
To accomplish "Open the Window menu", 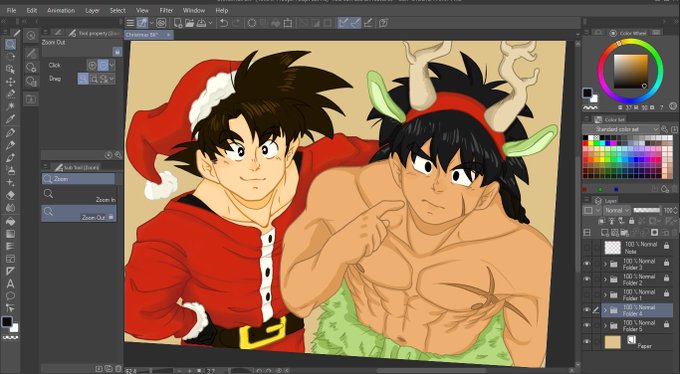I will click(194, 10).
